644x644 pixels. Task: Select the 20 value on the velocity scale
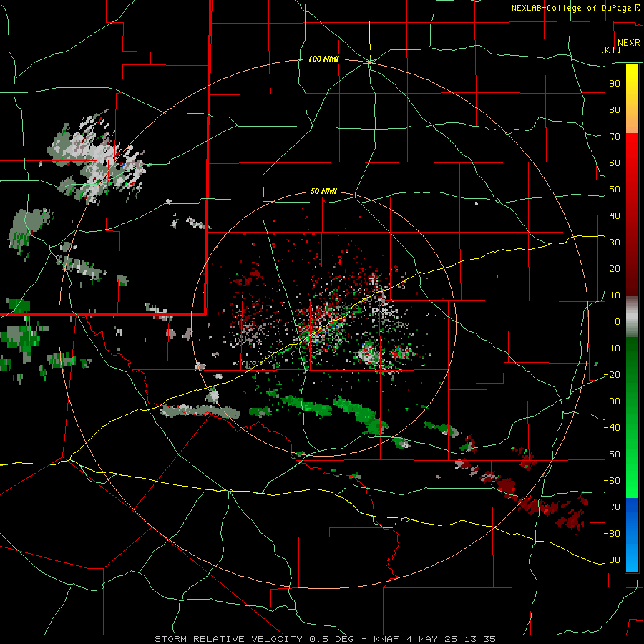[x=615, y=268]
